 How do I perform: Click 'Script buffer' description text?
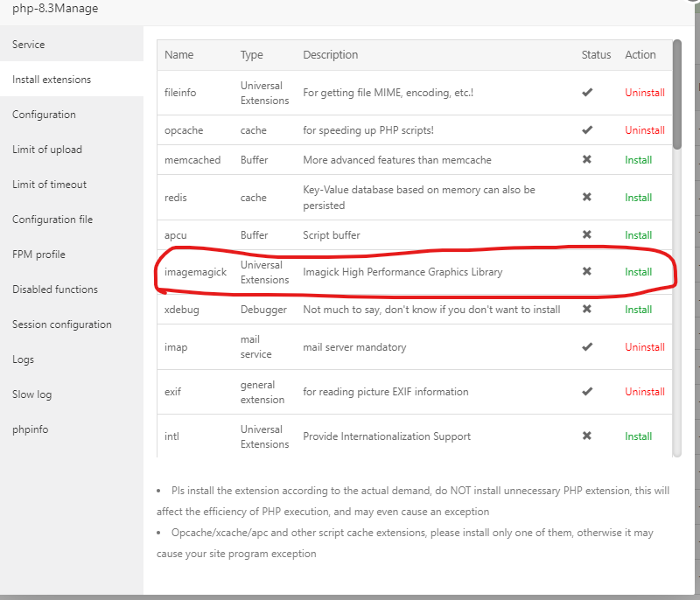pyautogui.click(x=332, y=235)
